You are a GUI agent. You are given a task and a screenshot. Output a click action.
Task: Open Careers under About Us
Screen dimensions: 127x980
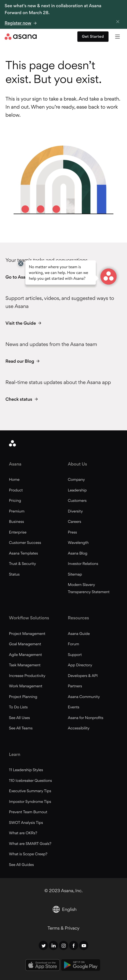point(74,521)
